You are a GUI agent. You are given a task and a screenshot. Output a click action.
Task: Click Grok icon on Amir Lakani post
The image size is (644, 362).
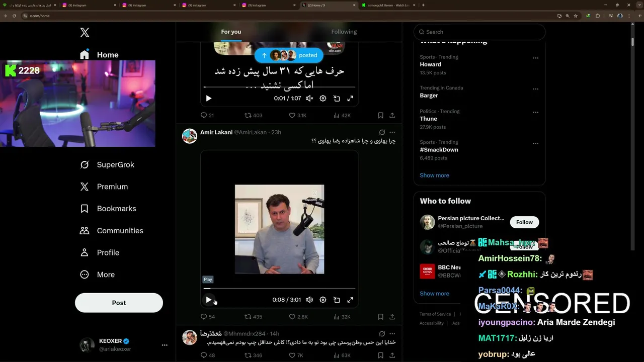[x=382, y=132]
